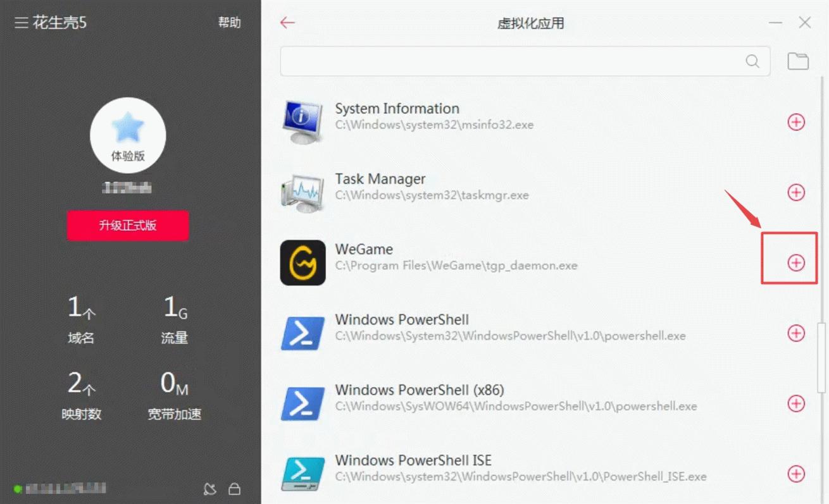Click the 体验版 star avatar
Viewport: 829px width, 504px height.
pos(128,135)
